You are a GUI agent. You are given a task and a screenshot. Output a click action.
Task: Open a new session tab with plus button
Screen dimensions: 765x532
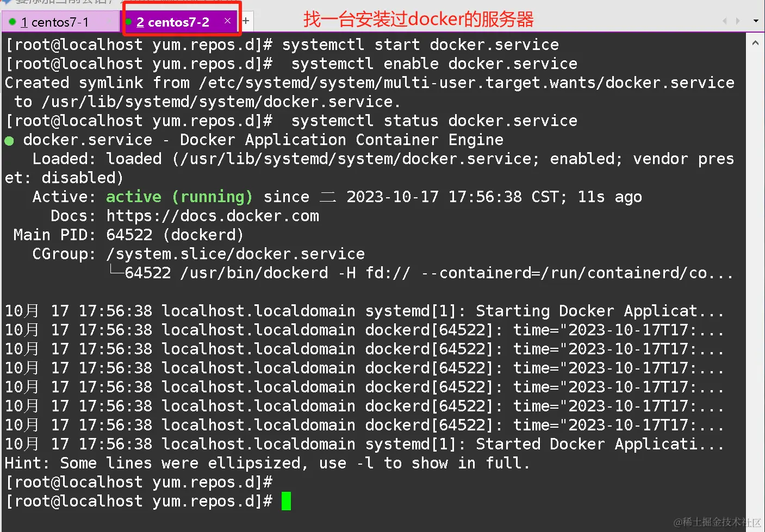246,21
